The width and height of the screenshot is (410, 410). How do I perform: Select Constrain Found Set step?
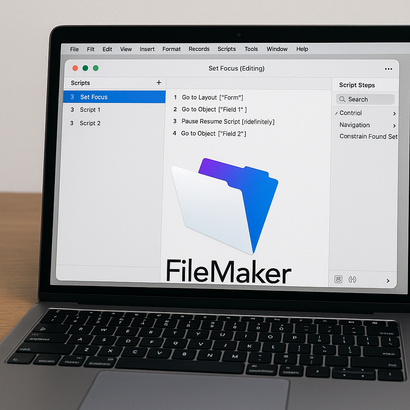coord(368,136)
